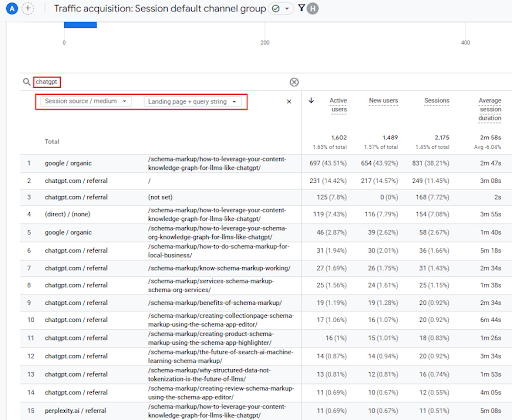512x420 pixels.
Task: Click row 5 schema-org-knowledge-graph landing page
Action: tap(217, 233)
